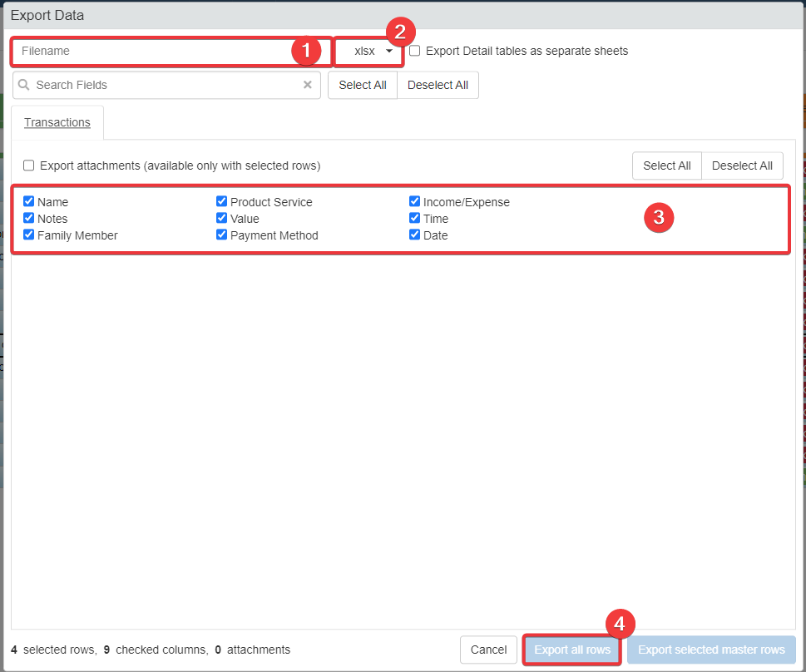Clear search with the X icon
Viewport: 806px width, 672px height.
coord(307,85)
